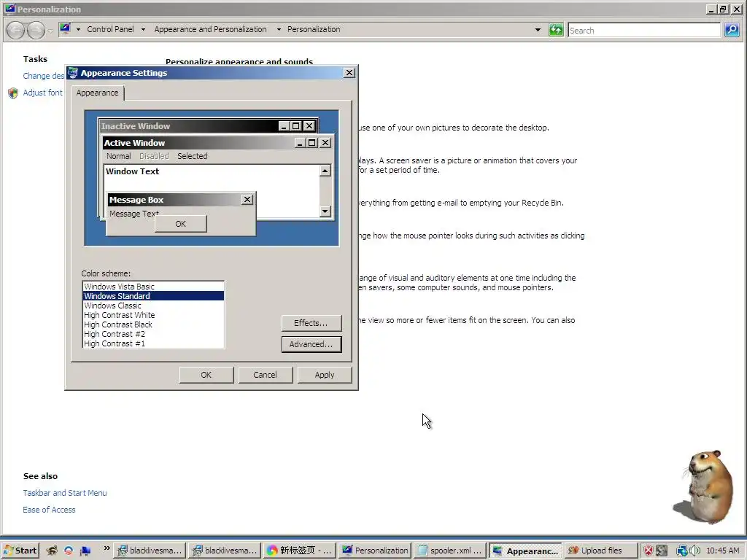Click the Obama-logo quick launch icon
Viewport: 747px width, 560px height.
69,551
